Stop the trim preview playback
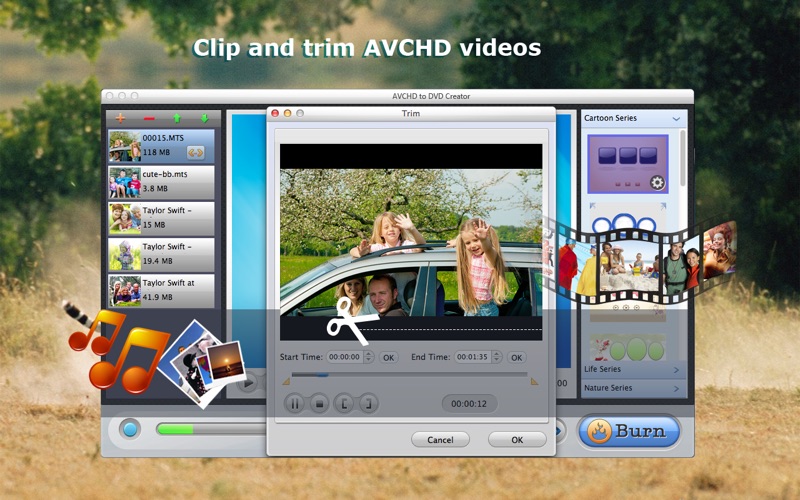800x500 pixels. tap(319, 404)
